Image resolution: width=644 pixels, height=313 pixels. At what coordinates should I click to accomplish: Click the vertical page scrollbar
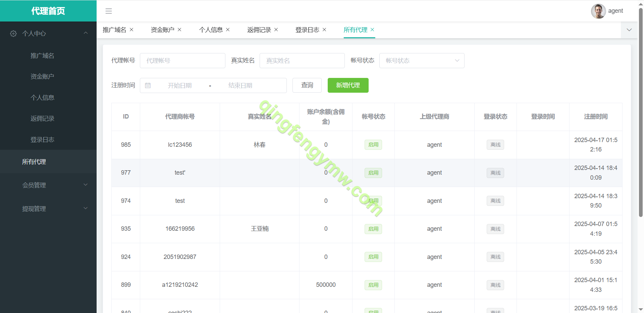click(x=641, y=114)
